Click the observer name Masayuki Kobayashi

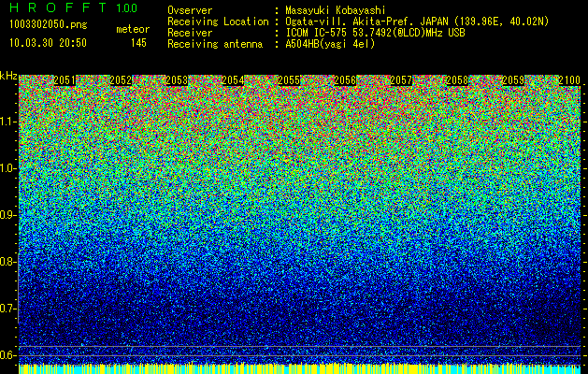[336, 10]
